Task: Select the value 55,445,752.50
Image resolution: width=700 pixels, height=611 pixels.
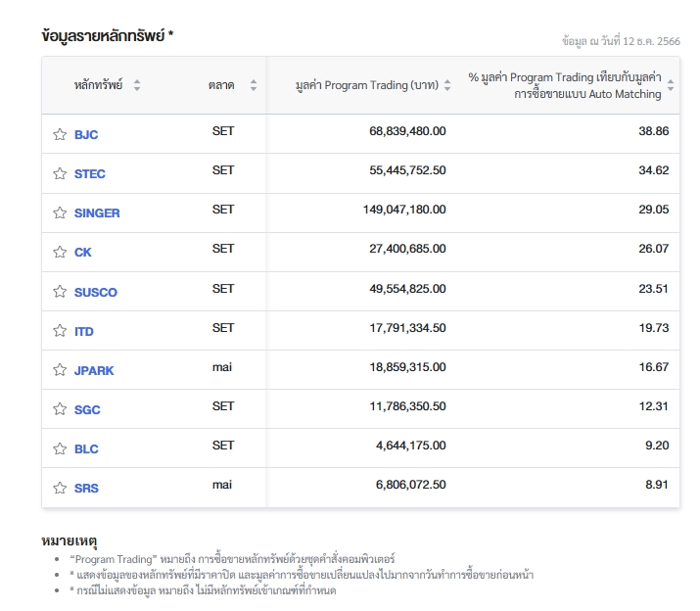Action: (407, 170)
